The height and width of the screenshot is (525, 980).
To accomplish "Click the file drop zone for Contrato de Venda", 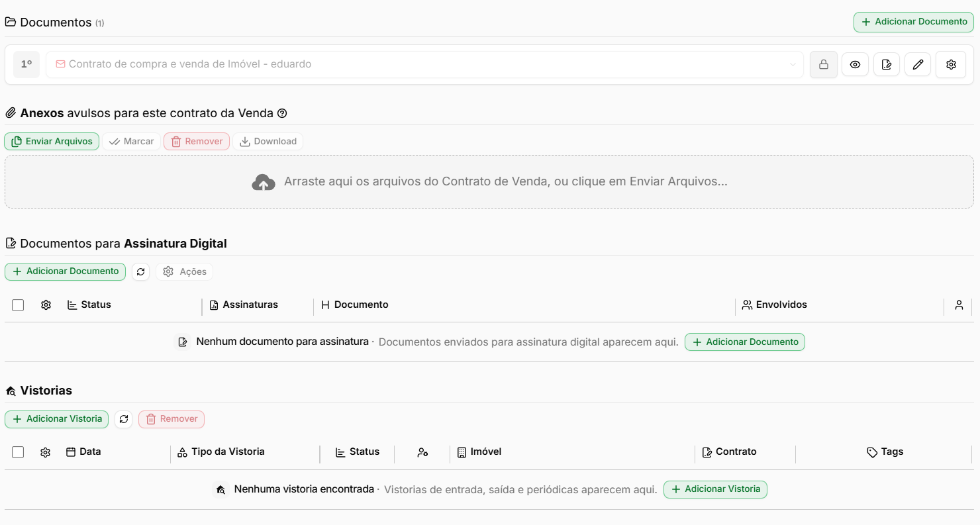I will point(489,182).
